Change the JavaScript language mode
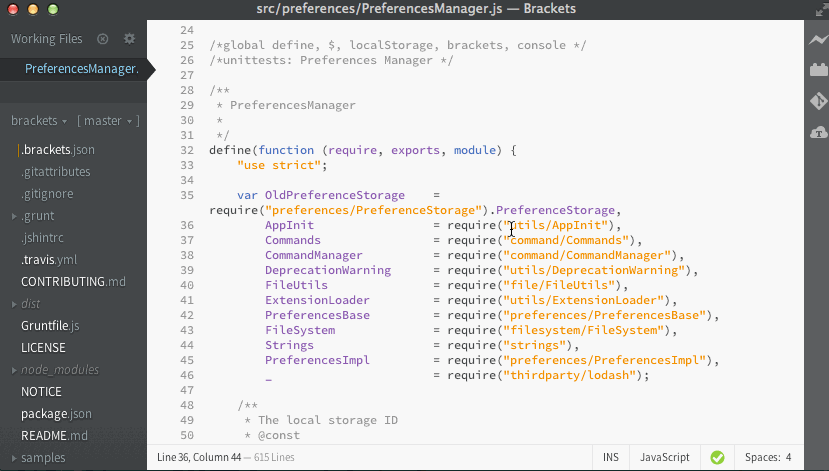The height and width of the screenshot is (471, 829). (x=664, y=457)
